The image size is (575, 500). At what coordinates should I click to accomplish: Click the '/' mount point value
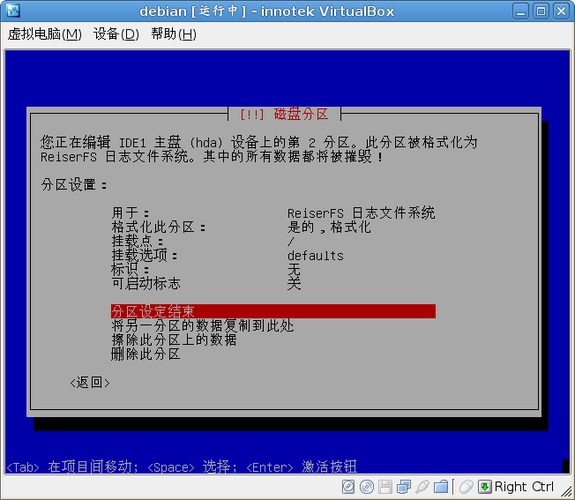[291, 241]
